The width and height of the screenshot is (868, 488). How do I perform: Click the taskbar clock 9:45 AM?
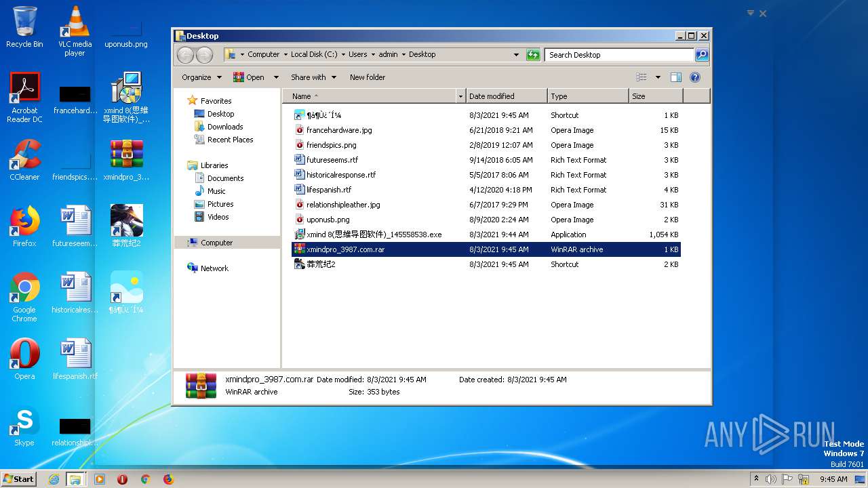click(833, 479)
